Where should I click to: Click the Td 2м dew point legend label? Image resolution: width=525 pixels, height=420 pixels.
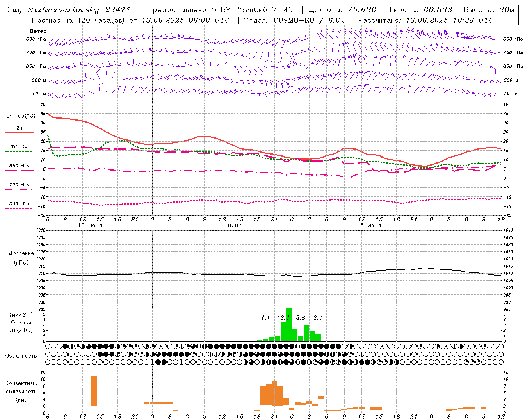(19, 147)
